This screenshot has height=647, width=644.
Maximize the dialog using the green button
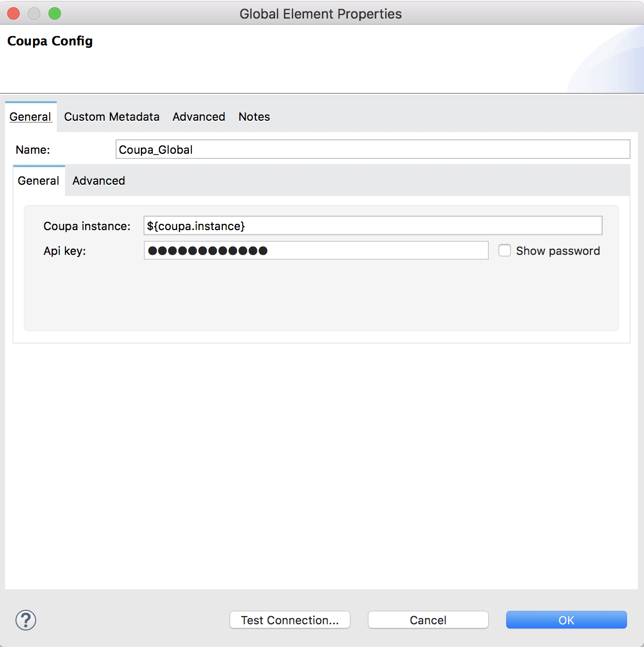55,13
